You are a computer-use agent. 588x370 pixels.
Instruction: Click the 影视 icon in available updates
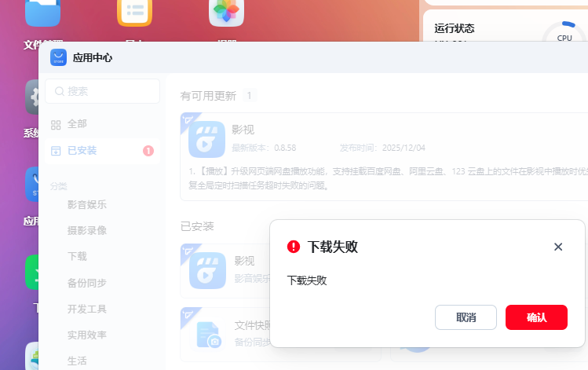click(207, 139)
